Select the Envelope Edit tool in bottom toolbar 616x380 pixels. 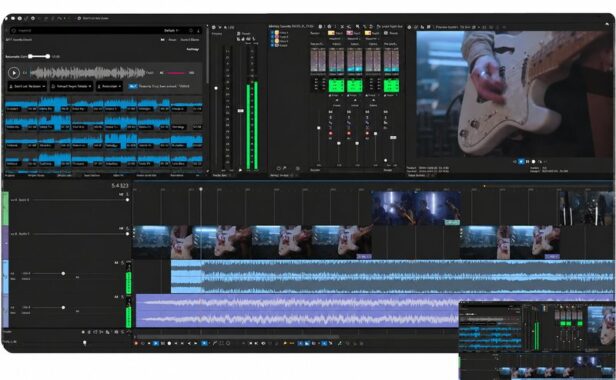214,343
